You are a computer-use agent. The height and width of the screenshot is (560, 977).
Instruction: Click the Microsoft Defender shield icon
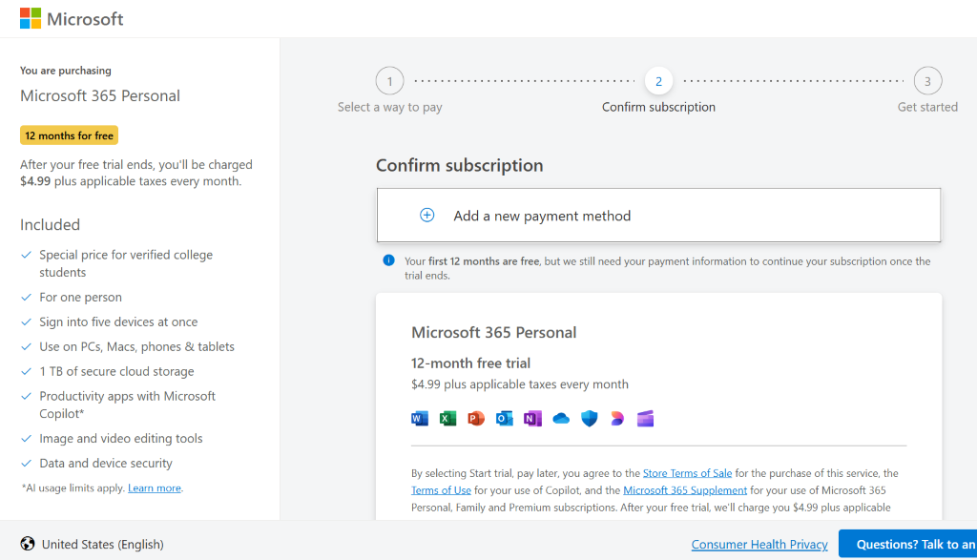click(589, 418)
